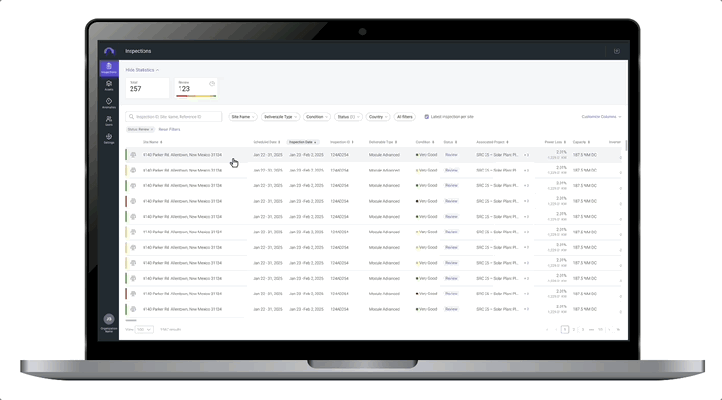
Task: Open the Organization Name user avatar
Action: point(109,319)
